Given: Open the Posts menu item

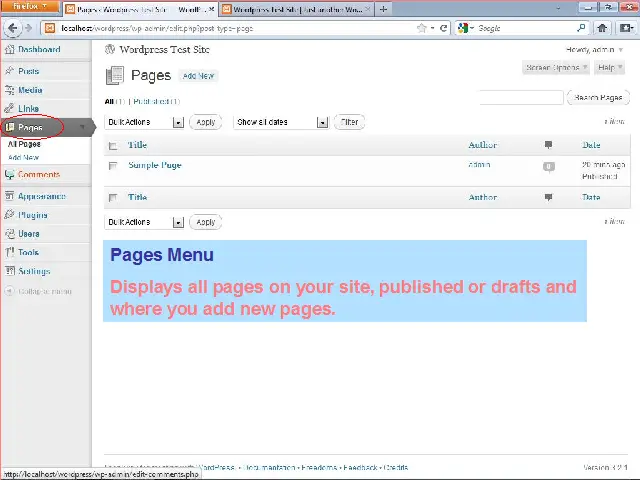Looking at the screenshot, I should click(29, 71).
